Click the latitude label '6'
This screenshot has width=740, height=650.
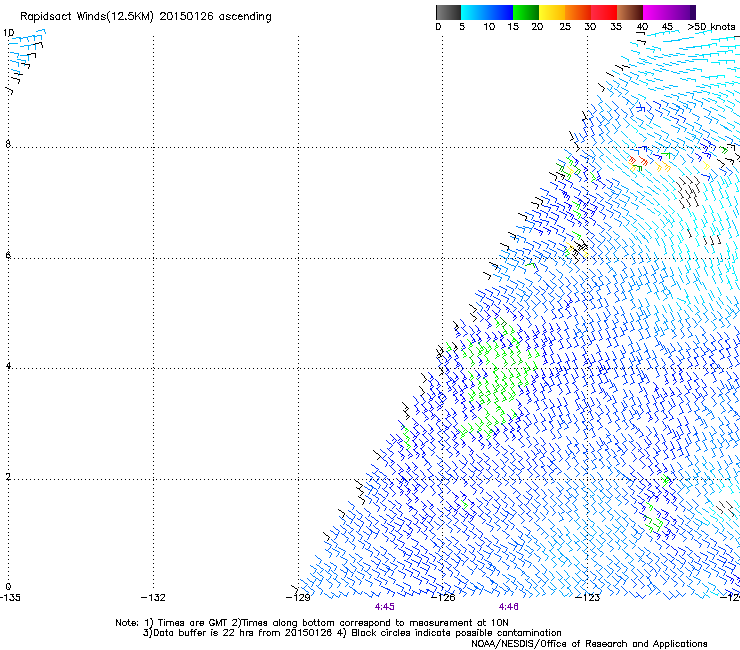pos(8,255)
